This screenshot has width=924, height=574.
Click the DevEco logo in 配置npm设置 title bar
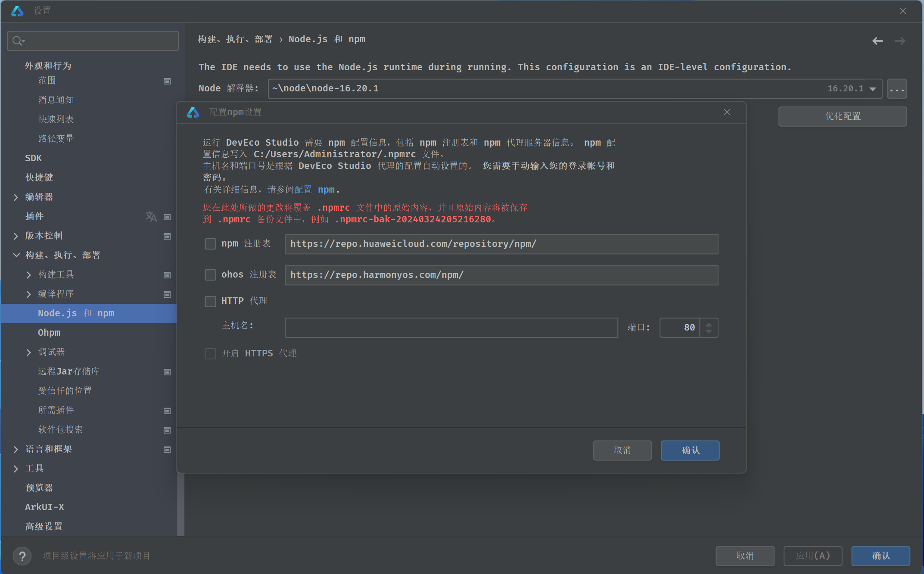pos(193,112)
